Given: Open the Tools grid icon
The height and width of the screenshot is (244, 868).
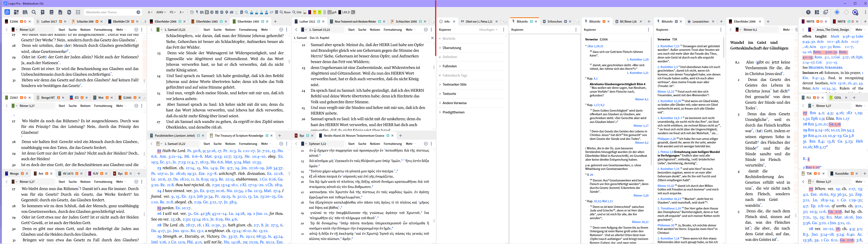Looking at the screenshot, I should (78, 12).
